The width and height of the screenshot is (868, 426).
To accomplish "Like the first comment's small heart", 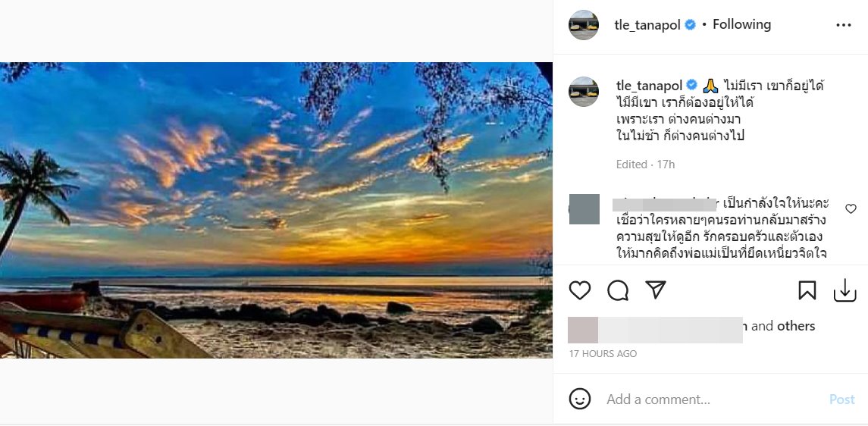I will coord(851,208).
